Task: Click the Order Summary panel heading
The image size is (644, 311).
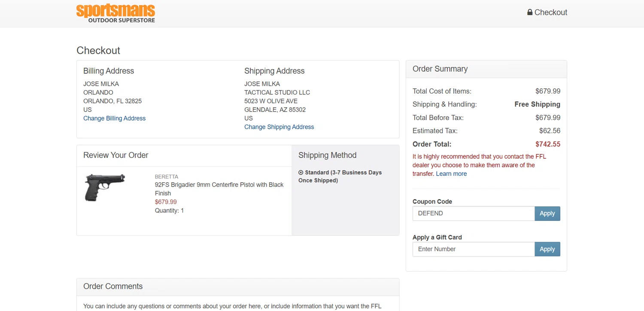Action: pos(440,69)
